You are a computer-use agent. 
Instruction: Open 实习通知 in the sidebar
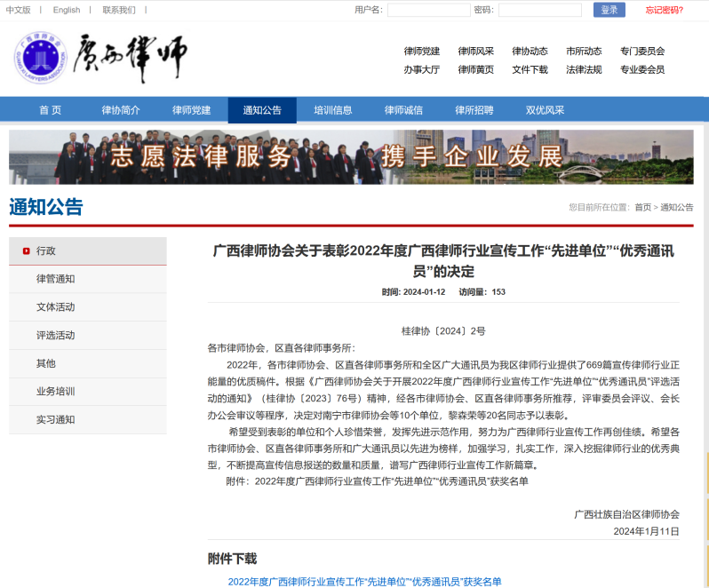[x=56, y=419]
